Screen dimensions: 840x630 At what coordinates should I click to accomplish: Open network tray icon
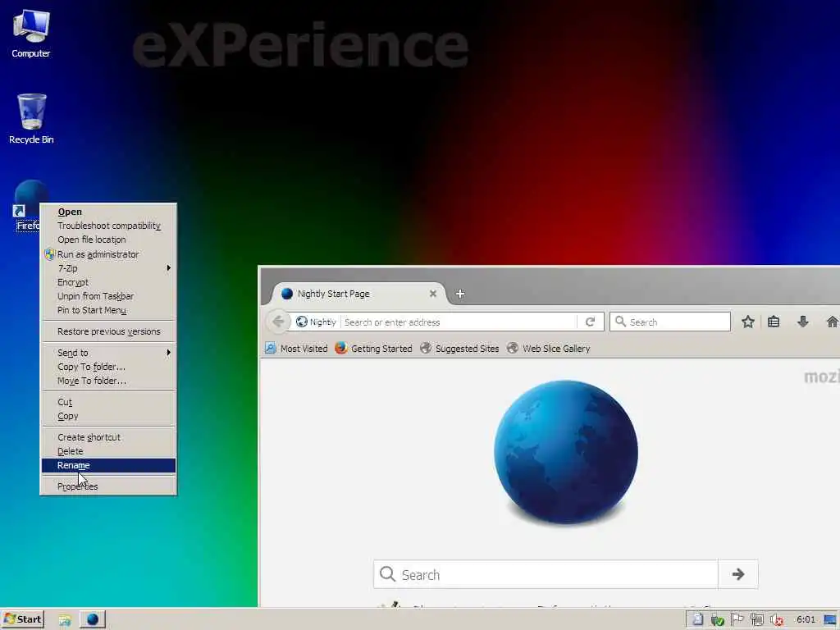(x=756, y=620)
